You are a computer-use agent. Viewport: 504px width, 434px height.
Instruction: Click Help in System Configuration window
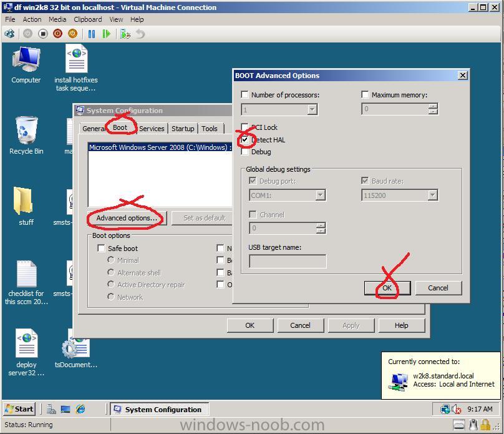click(402, 325)
